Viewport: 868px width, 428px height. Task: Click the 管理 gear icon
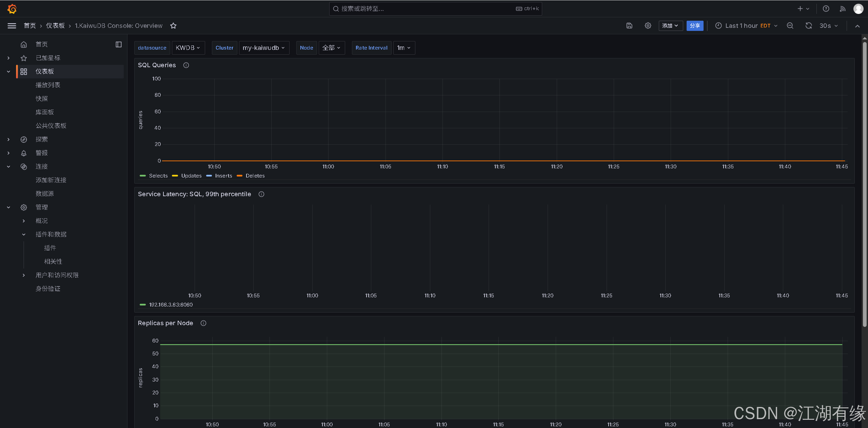point(24,207)
